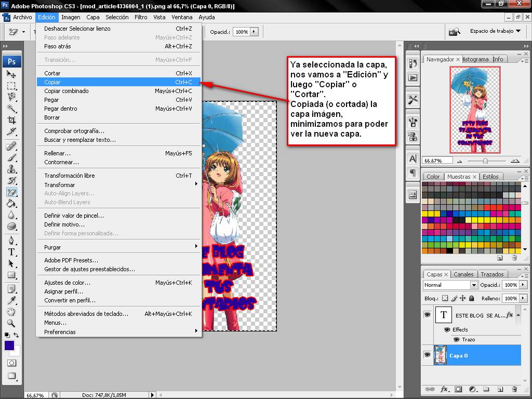Open options bar Opacid. slider arrow
This screenshot has height=399, width=532.
tap(254, 32)
